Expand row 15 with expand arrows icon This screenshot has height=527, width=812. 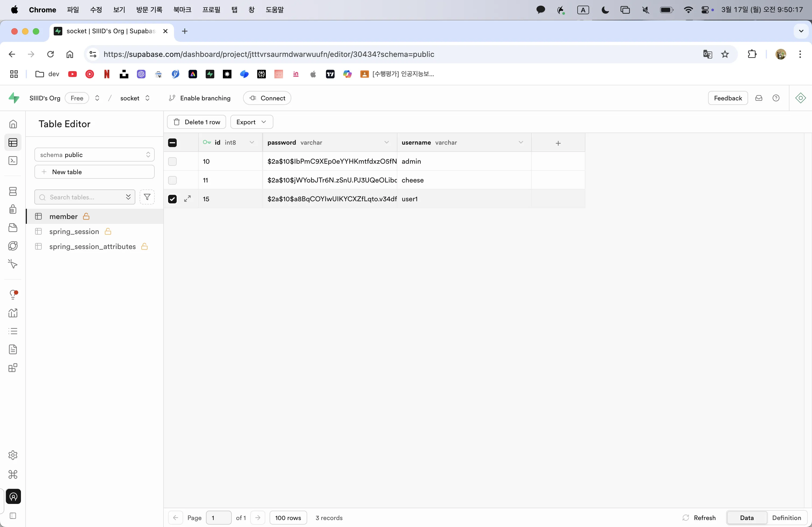coord(187,199)
